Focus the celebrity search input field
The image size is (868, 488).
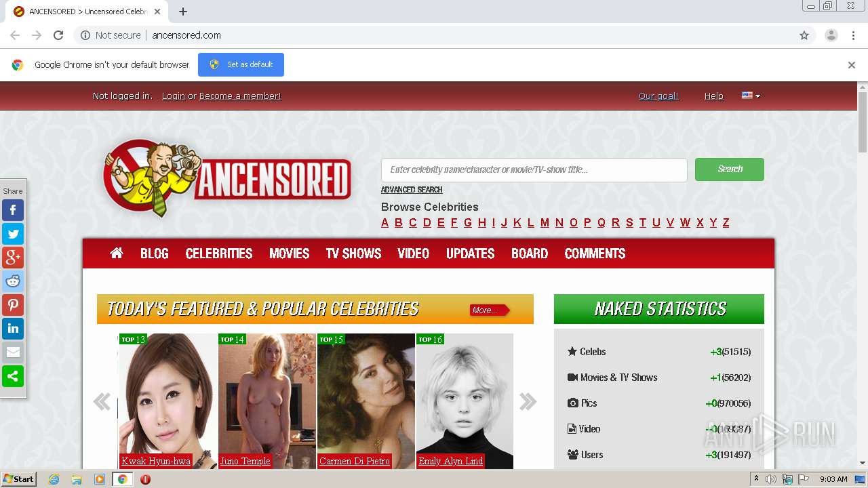tap(534, 170)
